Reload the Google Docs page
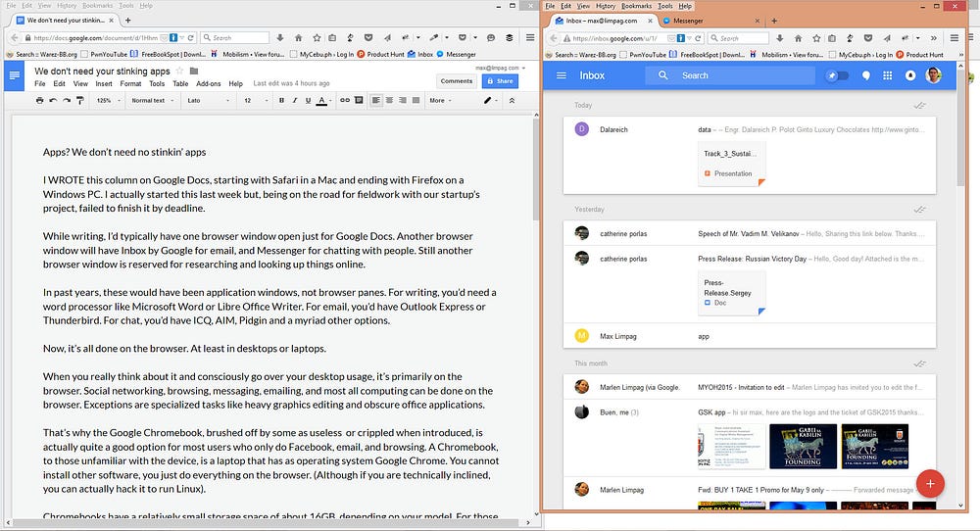980x531 pixels. [191, 37]
